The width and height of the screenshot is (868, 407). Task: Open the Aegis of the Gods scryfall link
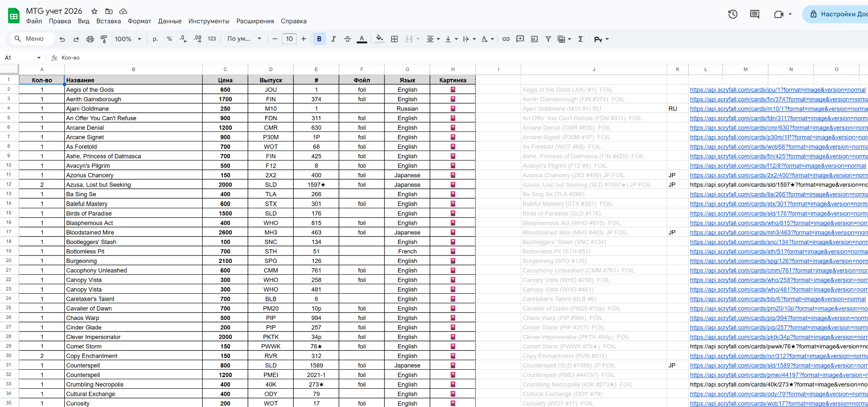pos(777,90)
